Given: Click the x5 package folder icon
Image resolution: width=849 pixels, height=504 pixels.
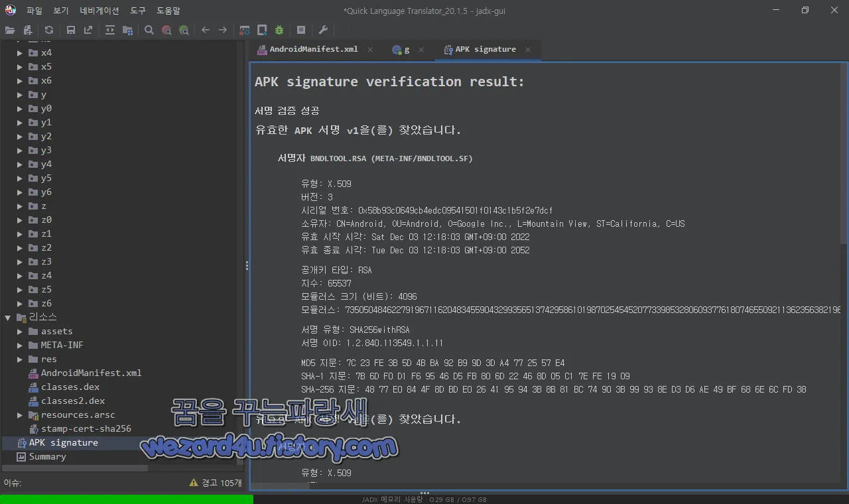Looking at the screenshot, I should point(33,66).
